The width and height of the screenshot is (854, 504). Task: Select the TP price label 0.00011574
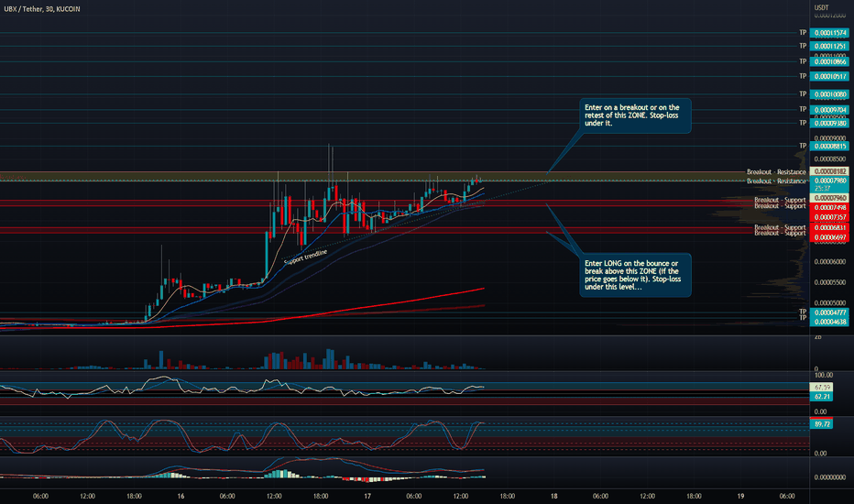click(829, 33)
